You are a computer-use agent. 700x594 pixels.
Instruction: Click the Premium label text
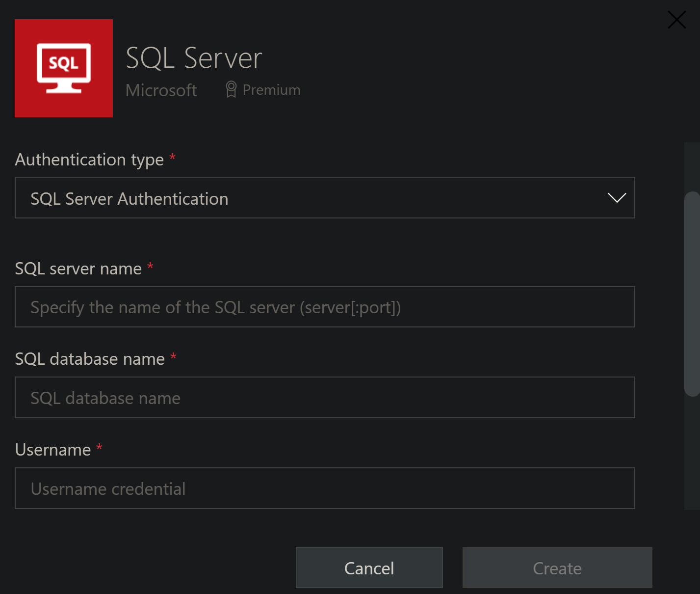271,89
